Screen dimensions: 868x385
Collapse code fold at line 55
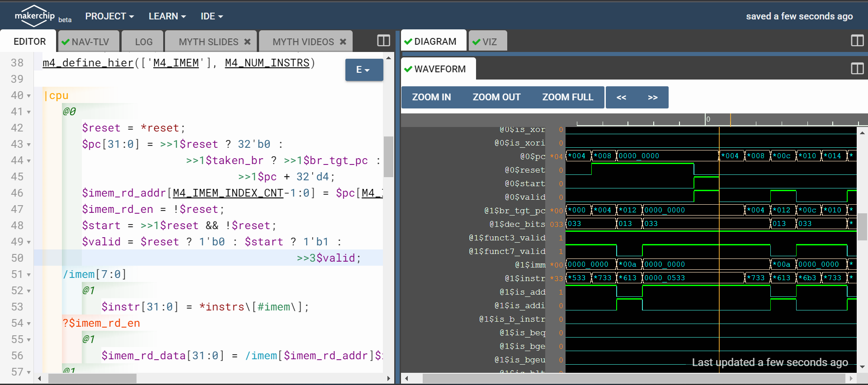pyautogui.click(x=29, y=340)
